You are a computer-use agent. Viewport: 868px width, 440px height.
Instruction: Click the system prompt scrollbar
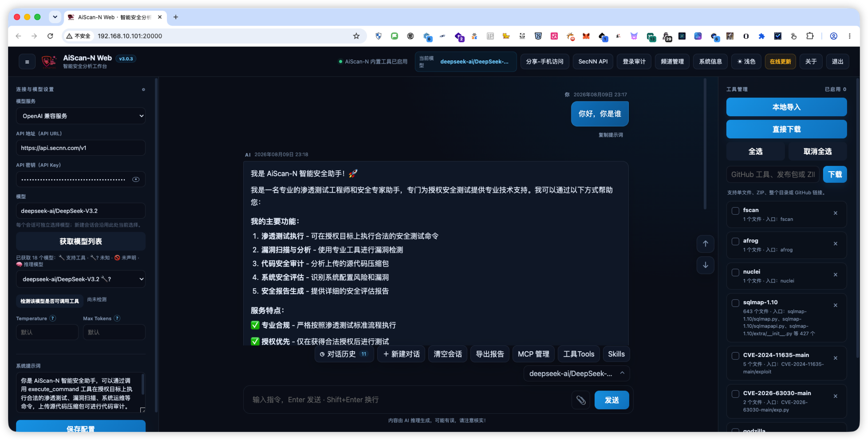[142, 385]
